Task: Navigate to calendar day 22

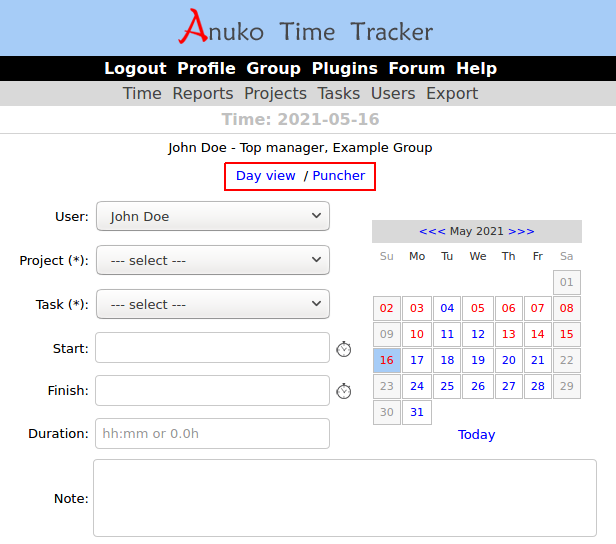Action: point(566,360)
